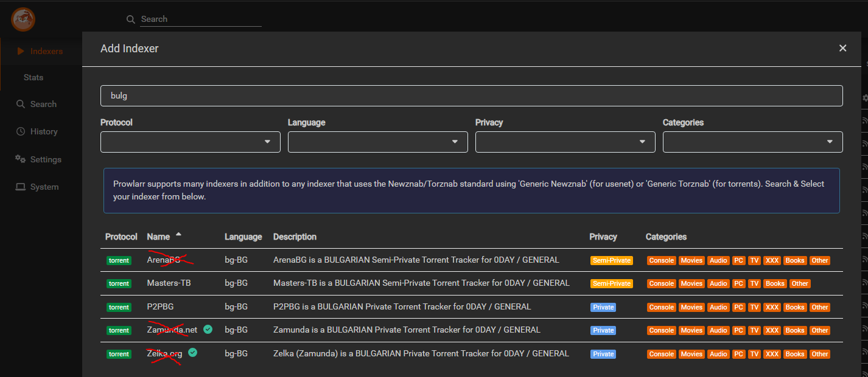
Task: Sort by the Protocol column header
Action: click(x=121, y=237)
